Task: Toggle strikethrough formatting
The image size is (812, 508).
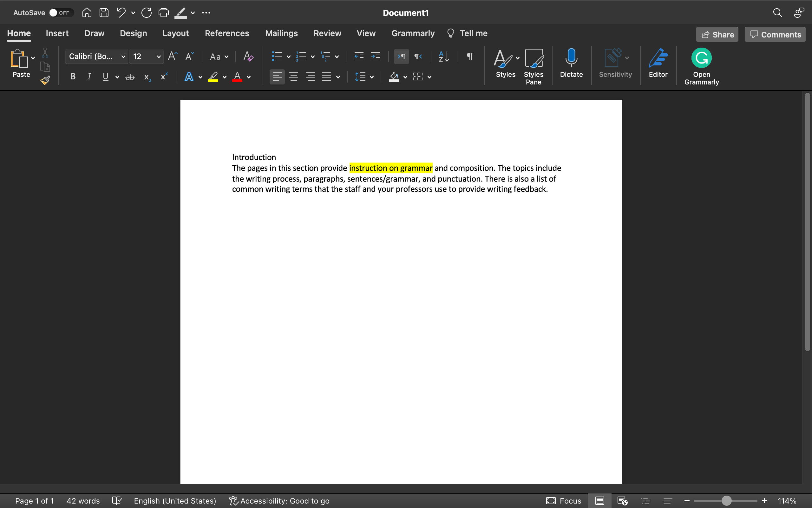Action: [130, 77]
